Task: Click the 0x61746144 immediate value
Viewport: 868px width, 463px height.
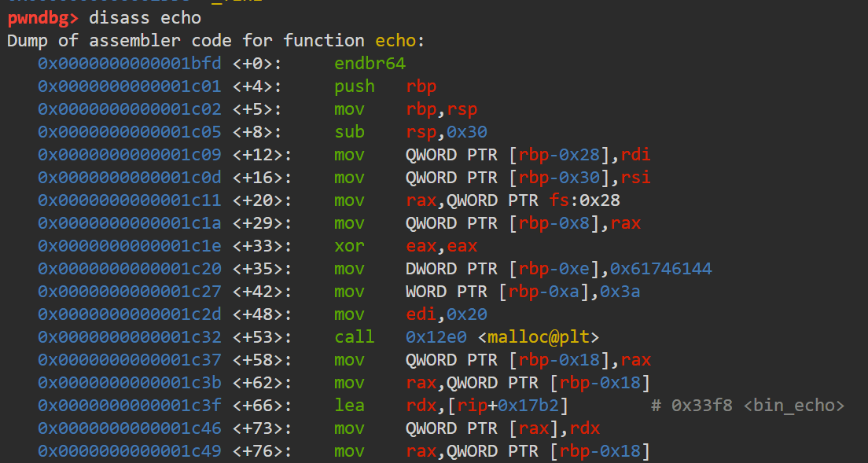Action: [x=661, y=269]
